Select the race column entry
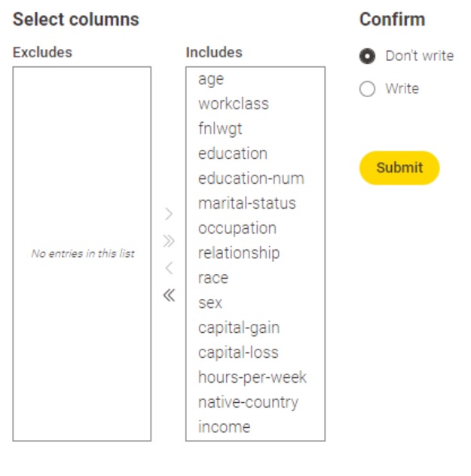 tap(213, 278)
